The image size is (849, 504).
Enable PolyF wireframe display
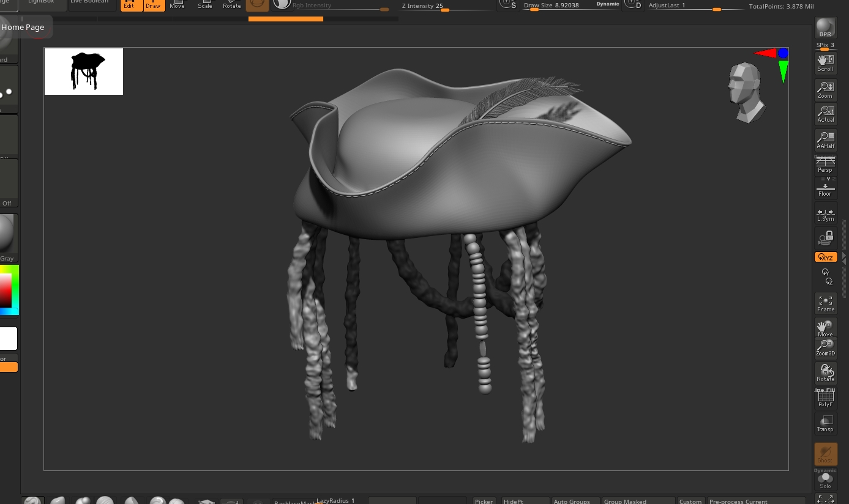point(825,399)
